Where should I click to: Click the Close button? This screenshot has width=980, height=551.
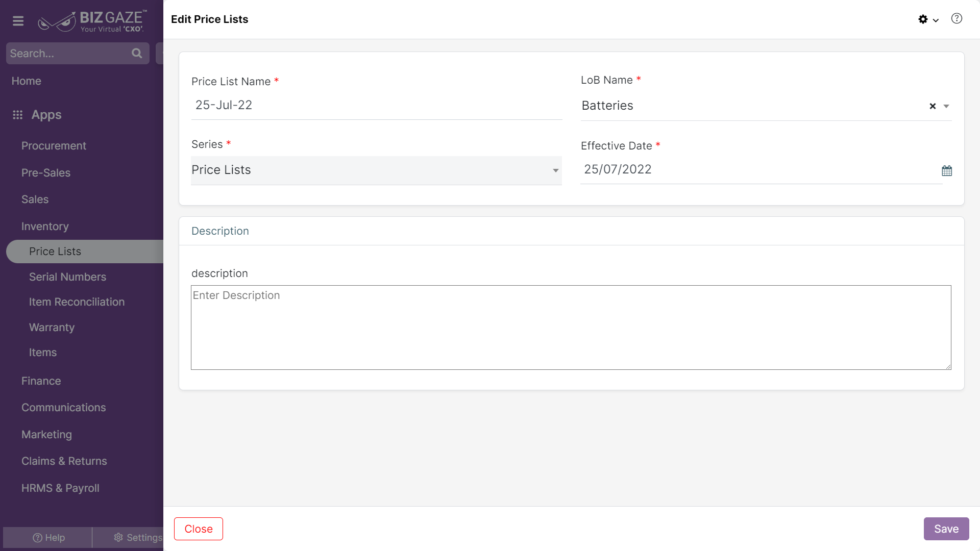pos(199,529)
